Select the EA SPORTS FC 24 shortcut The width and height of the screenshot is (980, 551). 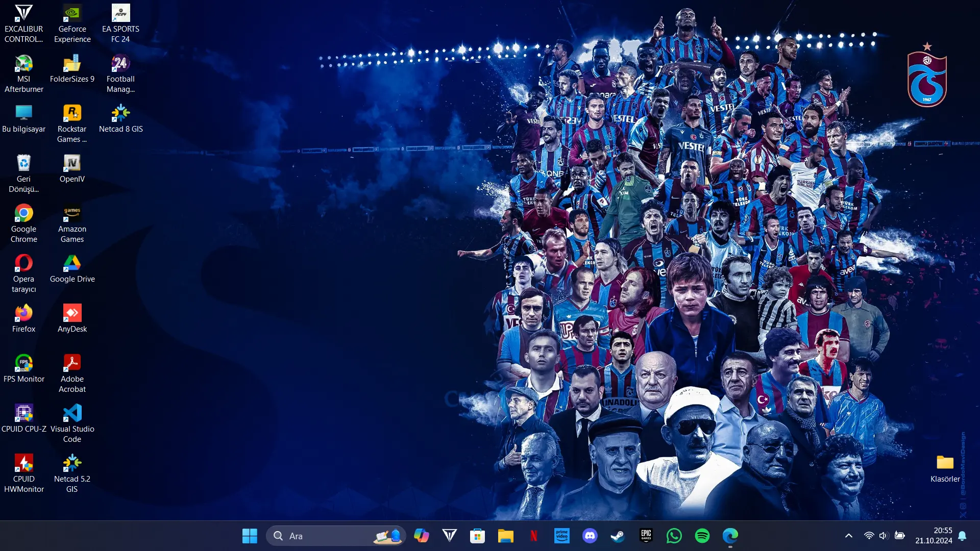point(120,23)
